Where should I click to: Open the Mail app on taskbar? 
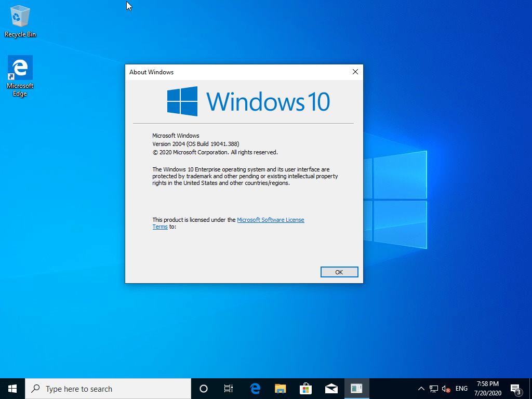(x=331, y=389)
